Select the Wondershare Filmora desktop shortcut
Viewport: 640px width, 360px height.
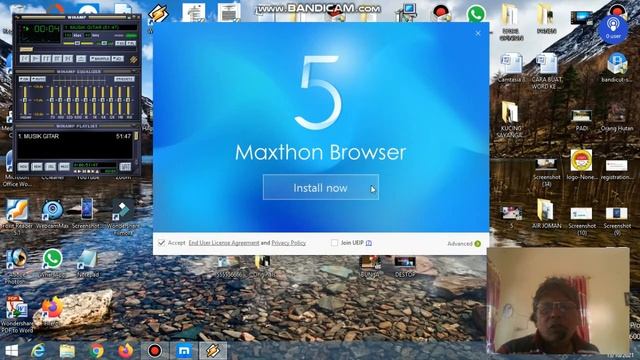123,216
